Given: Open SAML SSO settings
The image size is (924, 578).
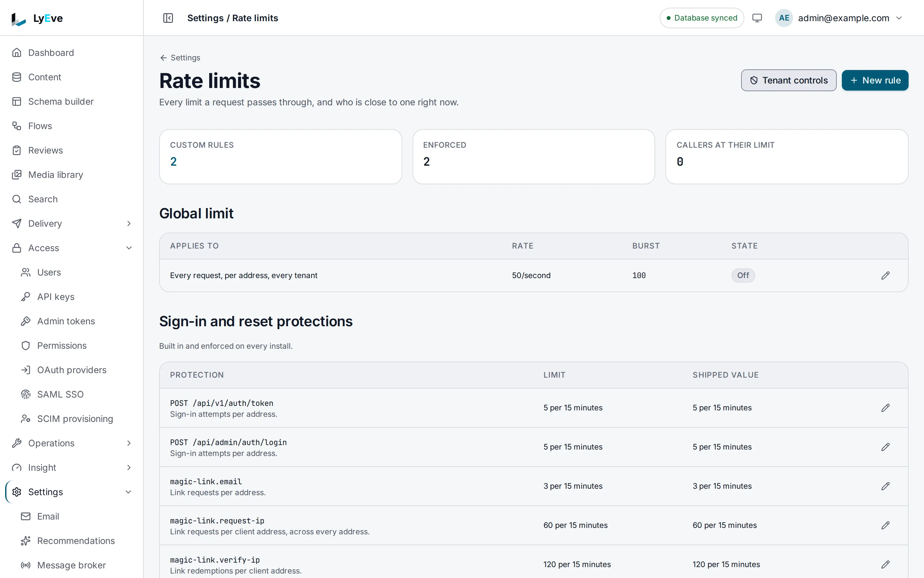Looking at the screenshot, I should (76, 395).
